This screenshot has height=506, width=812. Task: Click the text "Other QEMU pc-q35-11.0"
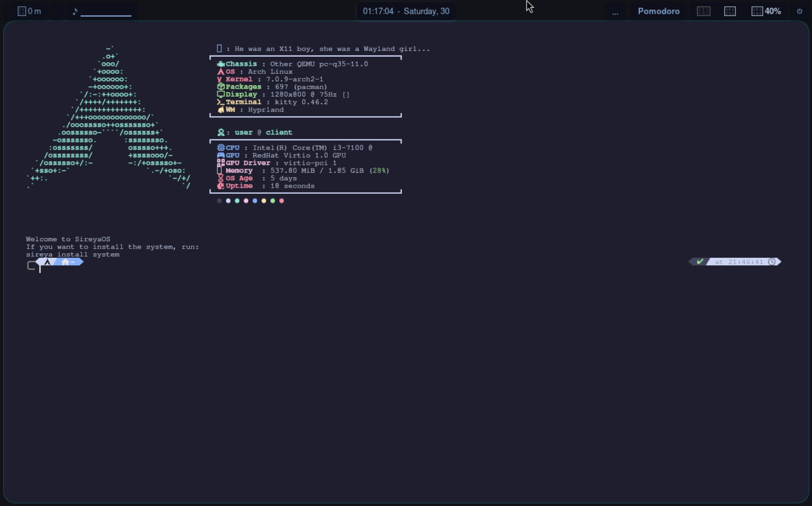click(319, 64)
